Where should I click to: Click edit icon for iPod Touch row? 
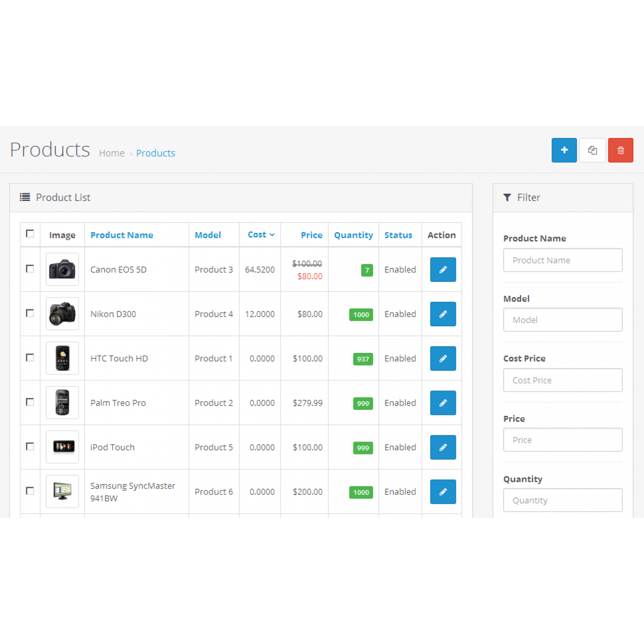click(443, 447)
